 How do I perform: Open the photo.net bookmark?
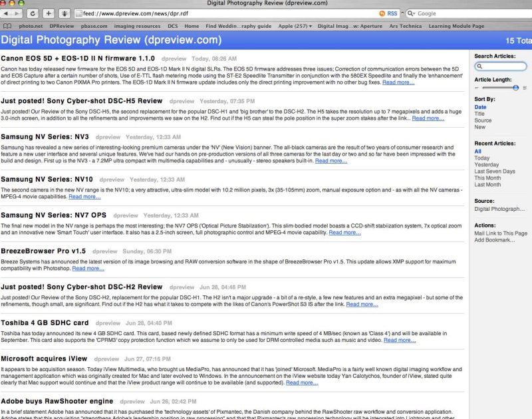(x=31, y=26)
